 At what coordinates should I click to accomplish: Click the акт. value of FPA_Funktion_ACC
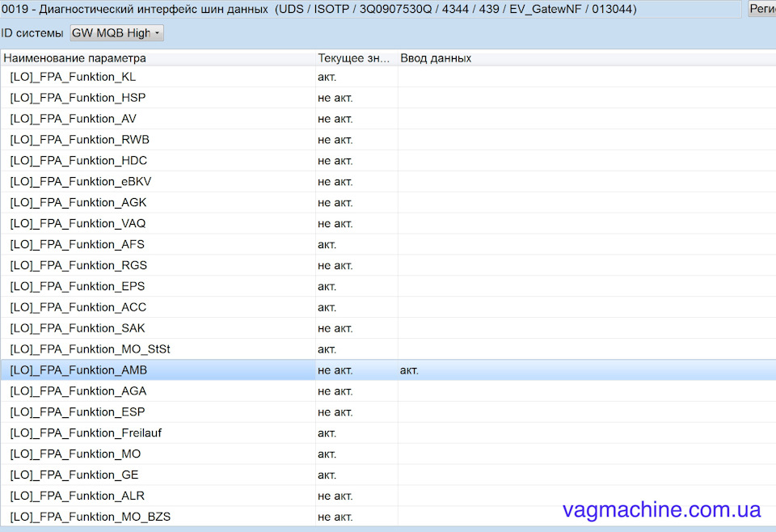(327, 307)
